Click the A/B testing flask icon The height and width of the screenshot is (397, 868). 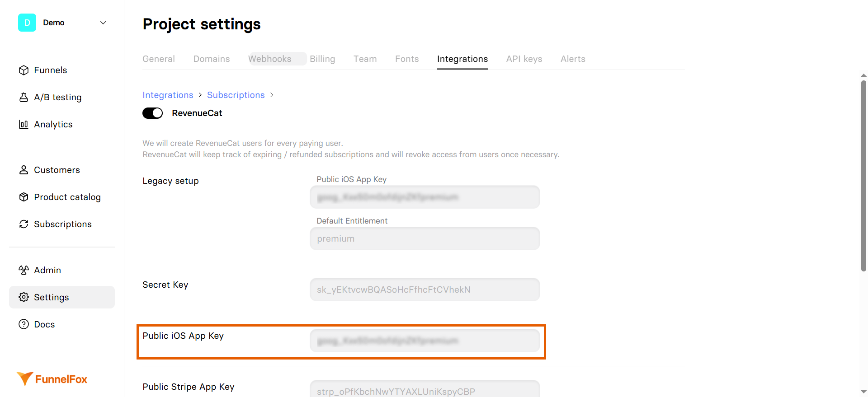tap(24, 97)
